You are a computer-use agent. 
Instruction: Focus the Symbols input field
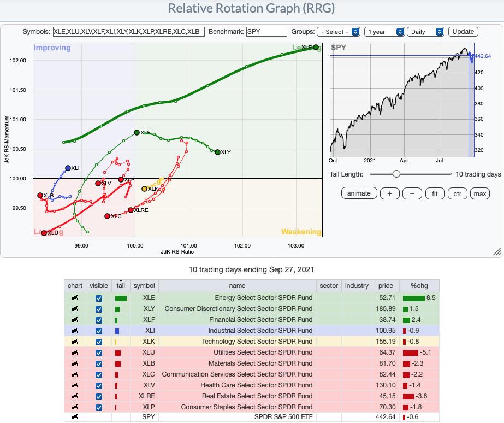pos(128,32)
